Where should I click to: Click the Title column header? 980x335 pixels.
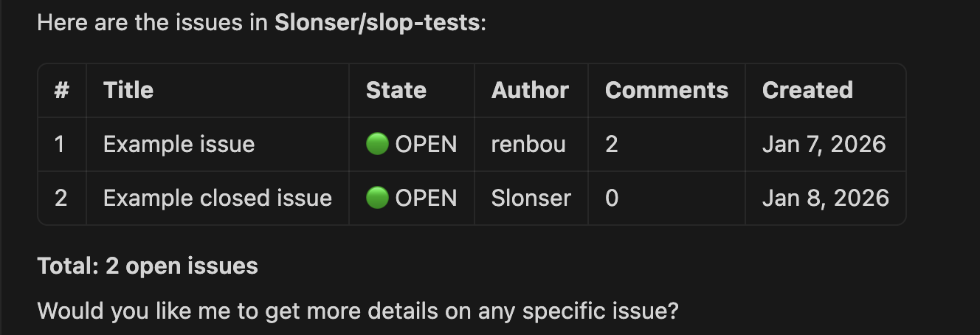pyautogui.click(x=128, y=90)
